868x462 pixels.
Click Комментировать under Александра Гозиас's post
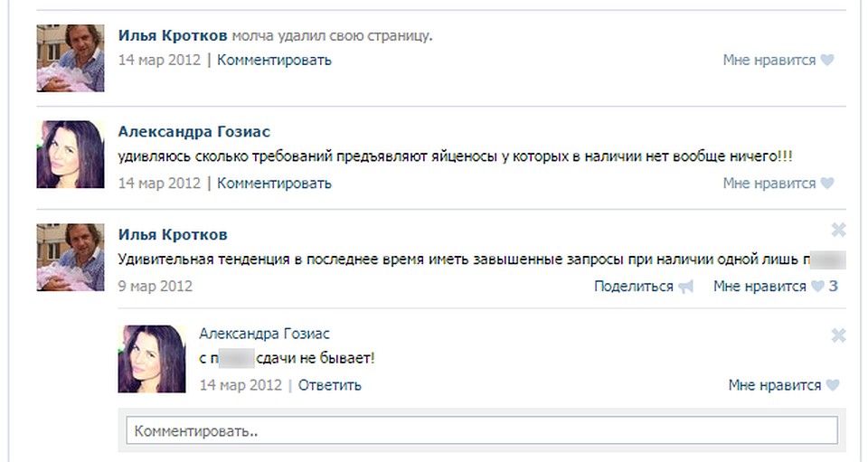click(x=274, y=184)
